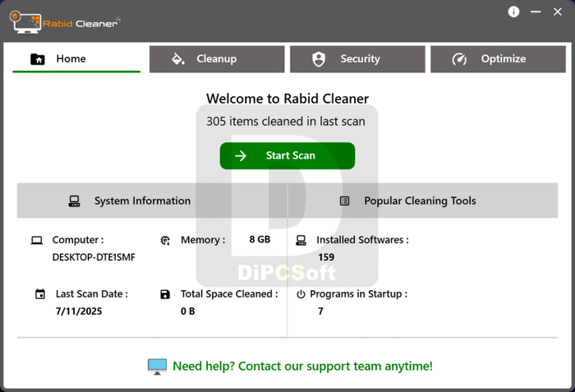The height and width of the screenshot is (392, 575).
Task: Select the 159 installed softwares value
Action: click(326, 257)
